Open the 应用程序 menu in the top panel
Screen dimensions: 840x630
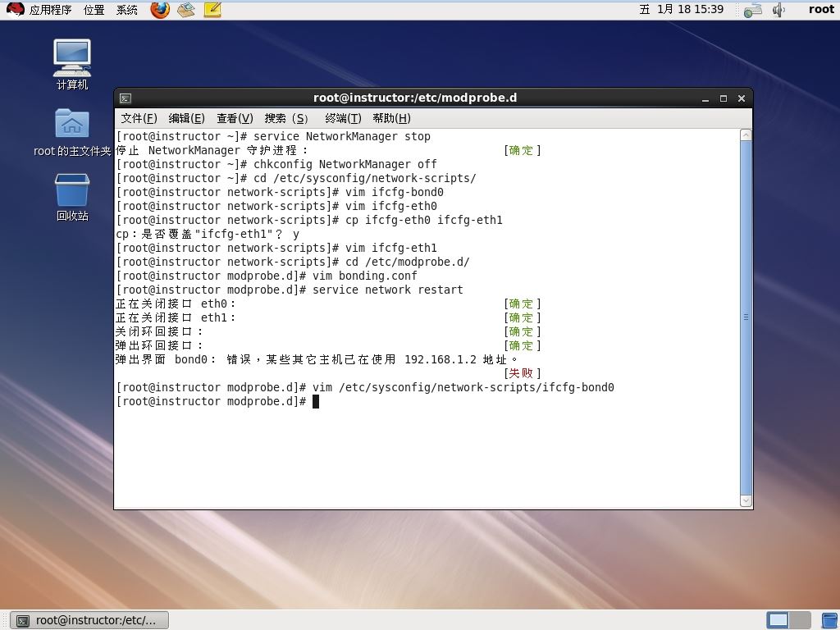[x=50, y=10]
